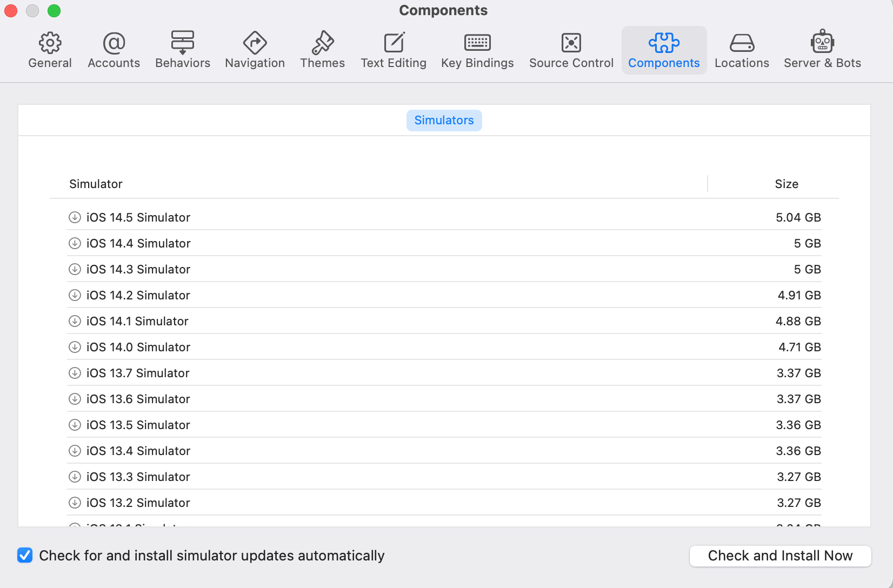Download the iOS 13.5 Simulator
893x588 pixels.
[75, 425]
